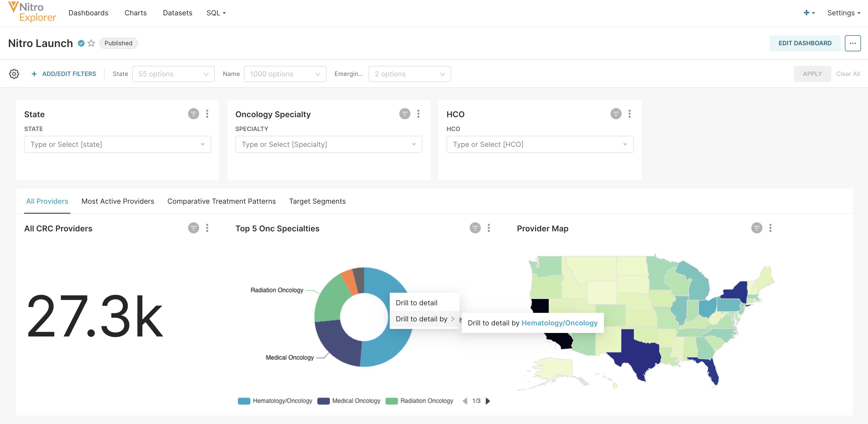Image resolution: width=868 pixels, height=424 pixels.
Task: Open the Oncology Specialty card kebab menu
Action: [418, 114]
